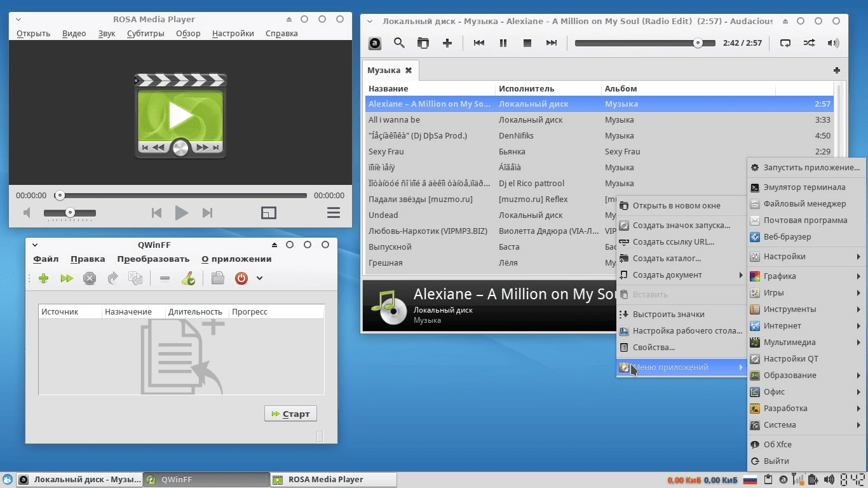
Task: Click the QWinFF add files green plus icon
Action: pyautogui.click(x=43, y=278)
